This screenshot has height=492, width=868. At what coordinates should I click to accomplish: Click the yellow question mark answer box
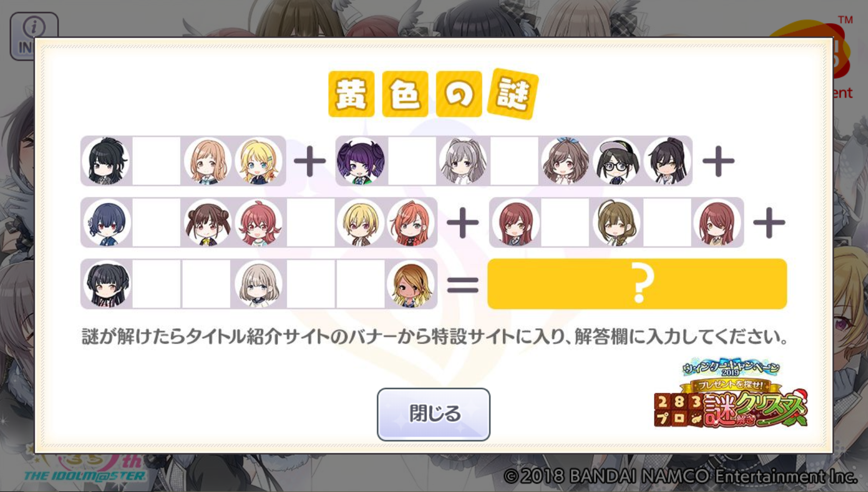(637, 284)
